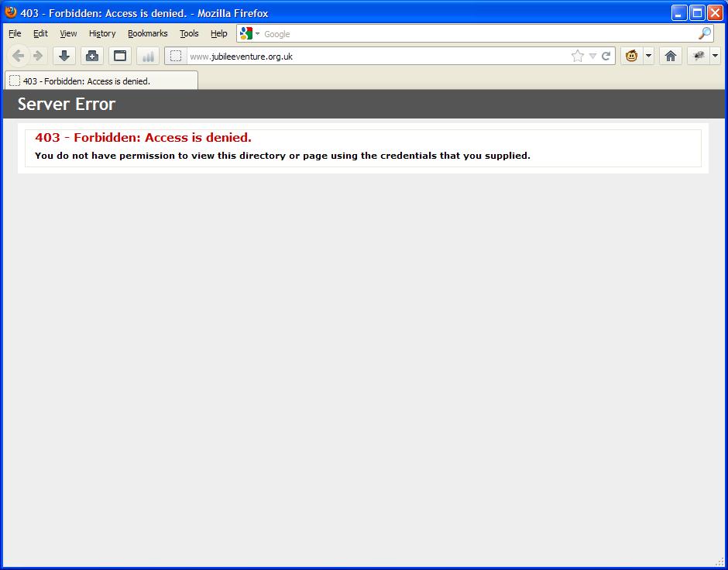
Task: Click inside the address bar
Action: 349,55
